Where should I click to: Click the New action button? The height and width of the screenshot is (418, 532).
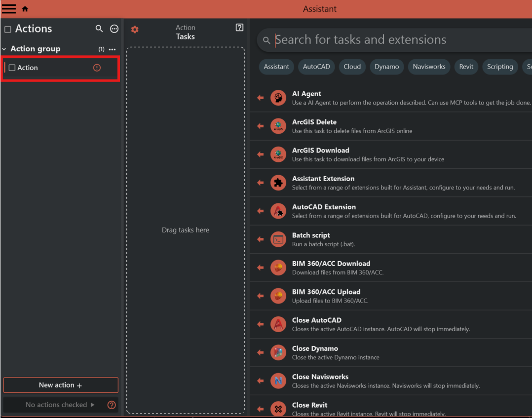(x=61, y=385)
